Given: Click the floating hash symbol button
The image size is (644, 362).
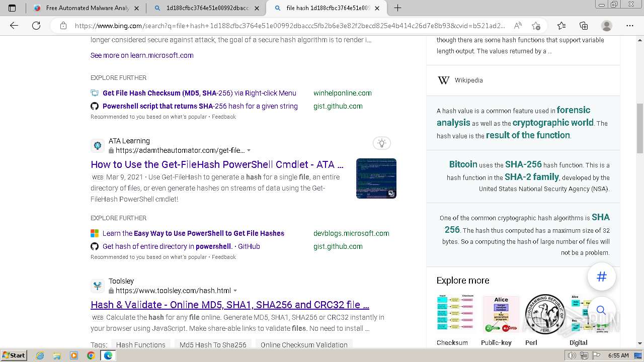Looking at the screenshot, I should (601, 277).
